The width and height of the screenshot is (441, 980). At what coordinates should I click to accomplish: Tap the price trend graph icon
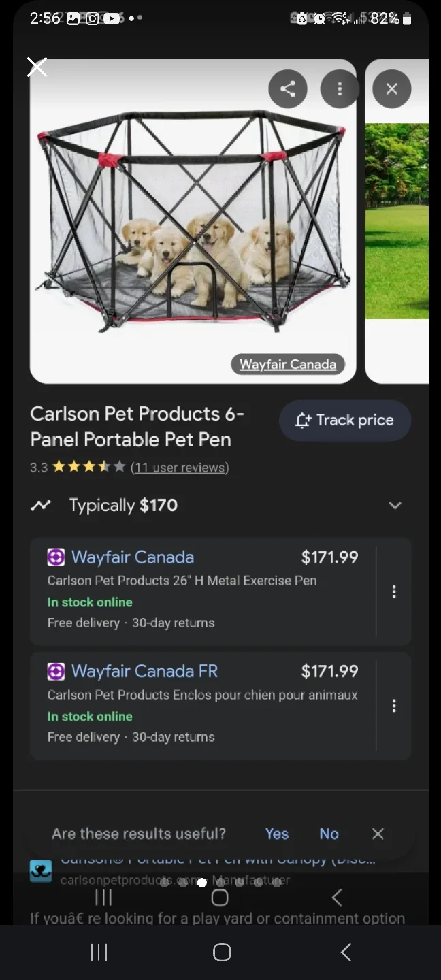coord(42,505)
